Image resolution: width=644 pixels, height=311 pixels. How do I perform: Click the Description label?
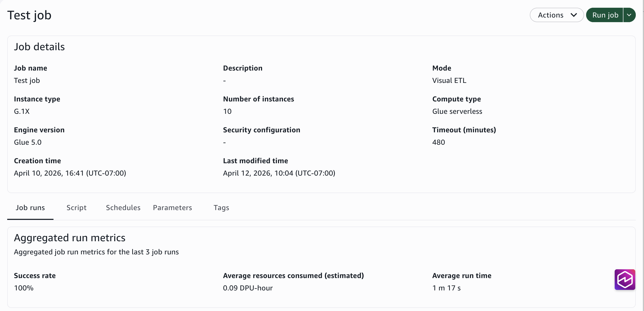[x=243, y=68]
